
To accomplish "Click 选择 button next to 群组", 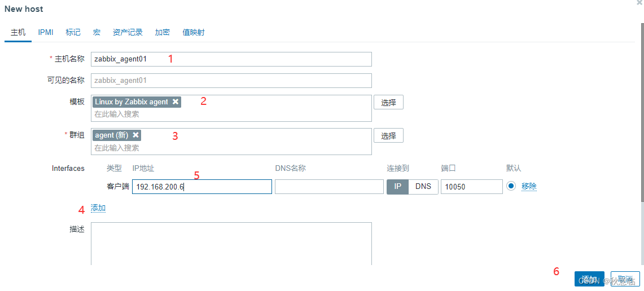I will [x=388, y=135].
